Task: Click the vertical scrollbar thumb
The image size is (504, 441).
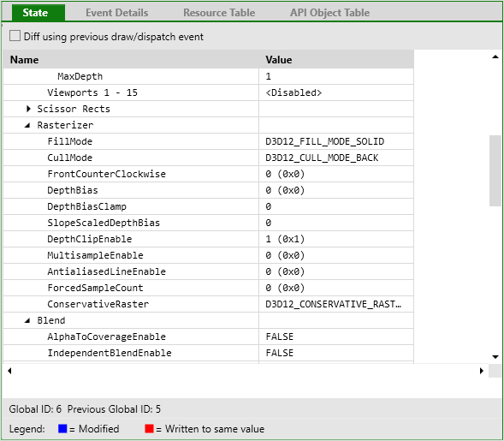Action: (495, 170)
